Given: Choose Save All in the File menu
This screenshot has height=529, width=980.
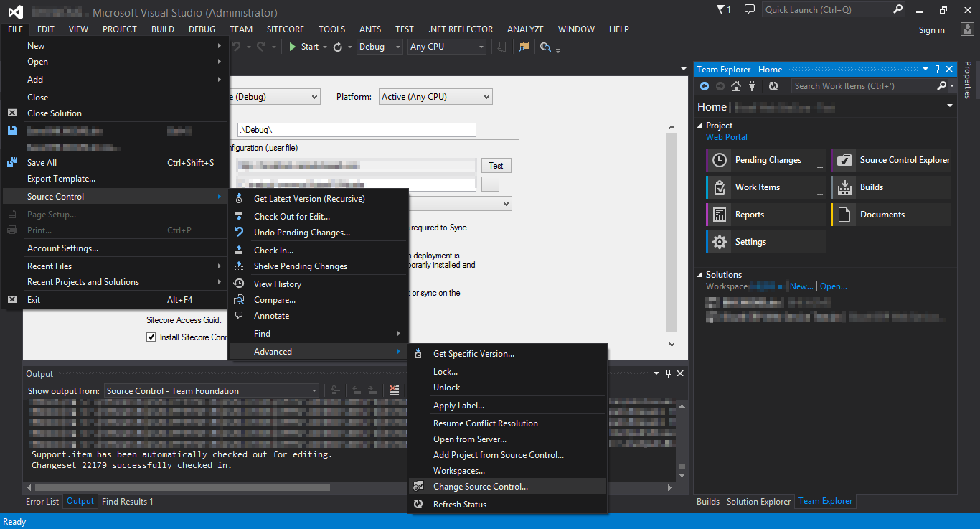Looking at the screenshot, I should click(115, 163).
